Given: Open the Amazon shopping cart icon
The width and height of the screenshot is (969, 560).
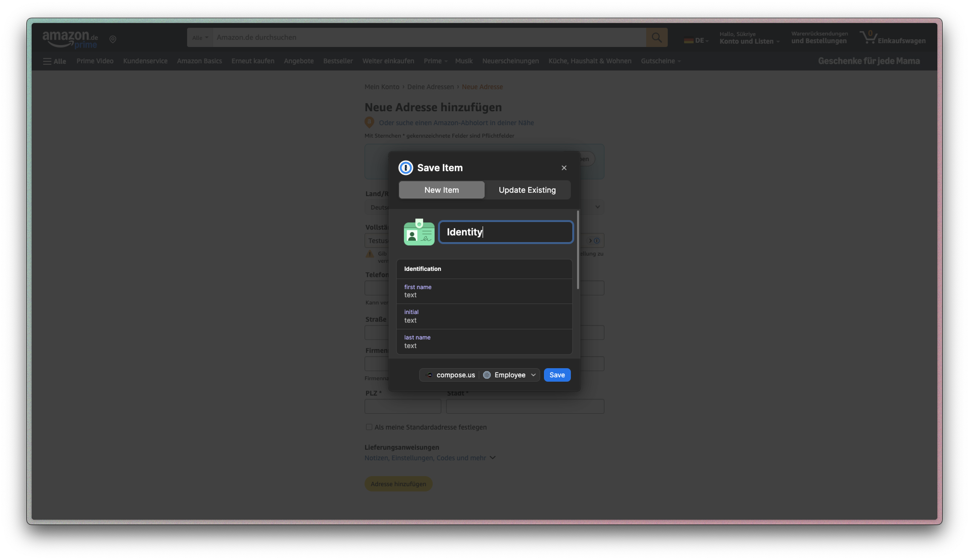Looking at the screenshot, I should click(869, 37).
